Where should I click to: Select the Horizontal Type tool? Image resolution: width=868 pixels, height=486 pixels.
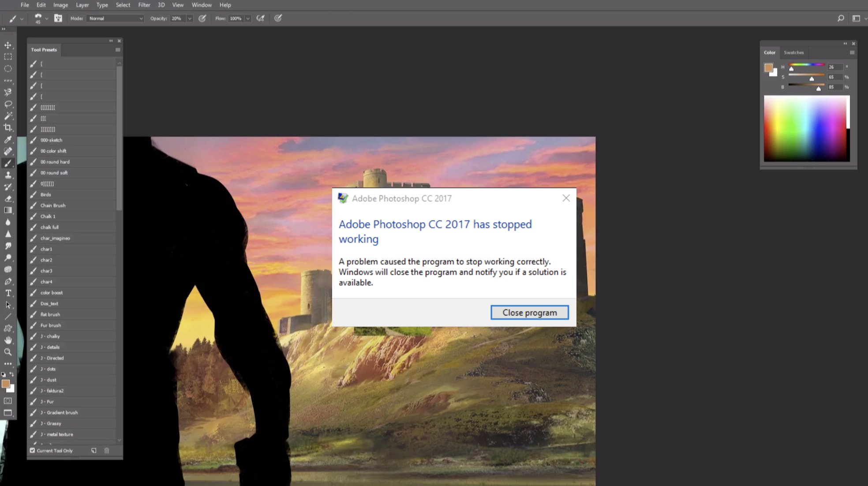point(8,293)
